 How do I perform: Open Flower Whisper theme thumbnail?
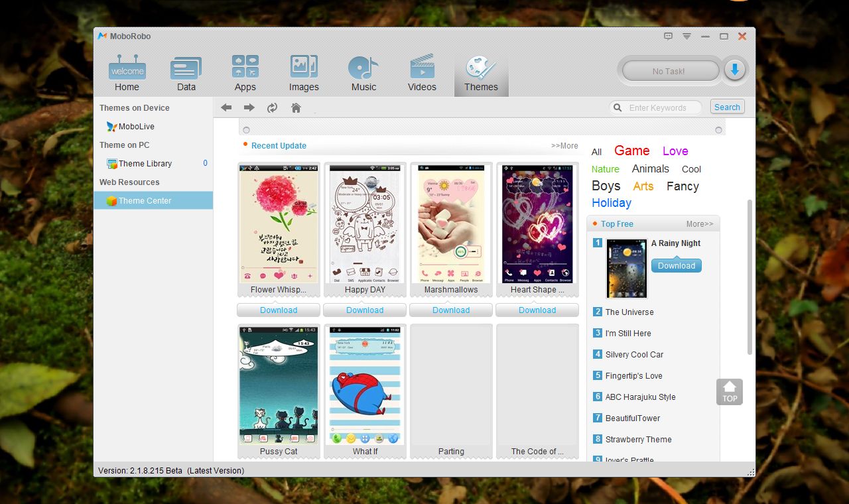click(x=279, y=223)
